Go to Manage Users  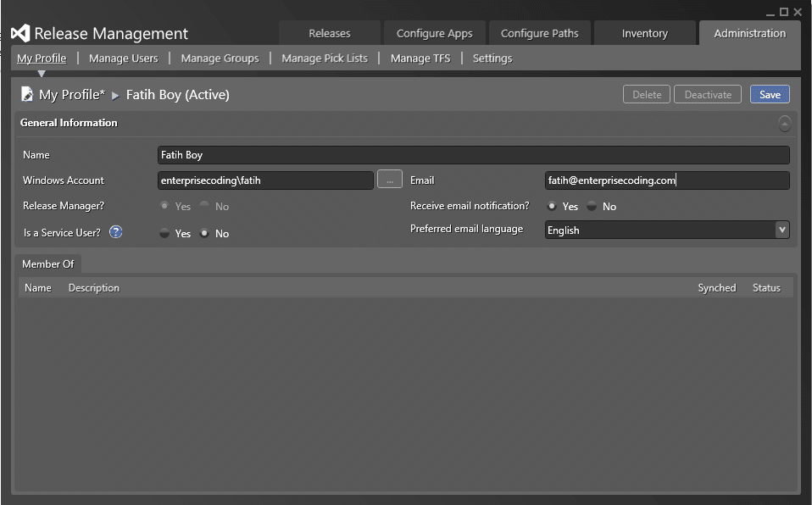click(x=123, y=58)
